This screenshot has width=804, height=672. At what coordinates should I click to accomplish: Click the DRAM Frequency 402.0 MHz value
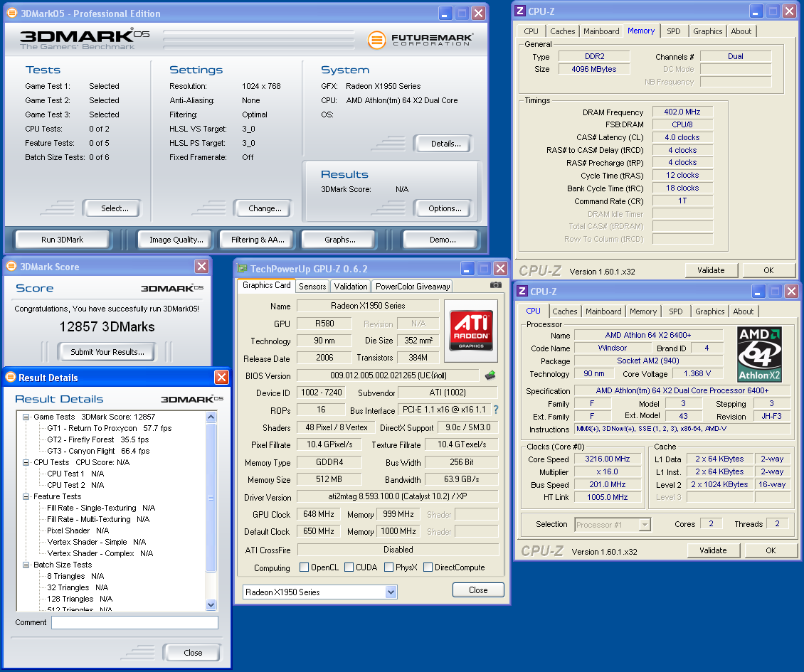pos(682,112)
